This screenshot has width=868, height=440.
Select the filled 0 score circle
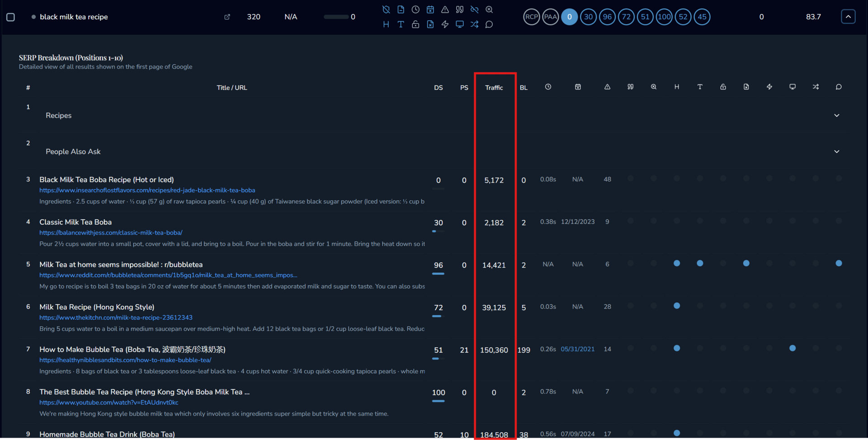click(x=570, y=17)
